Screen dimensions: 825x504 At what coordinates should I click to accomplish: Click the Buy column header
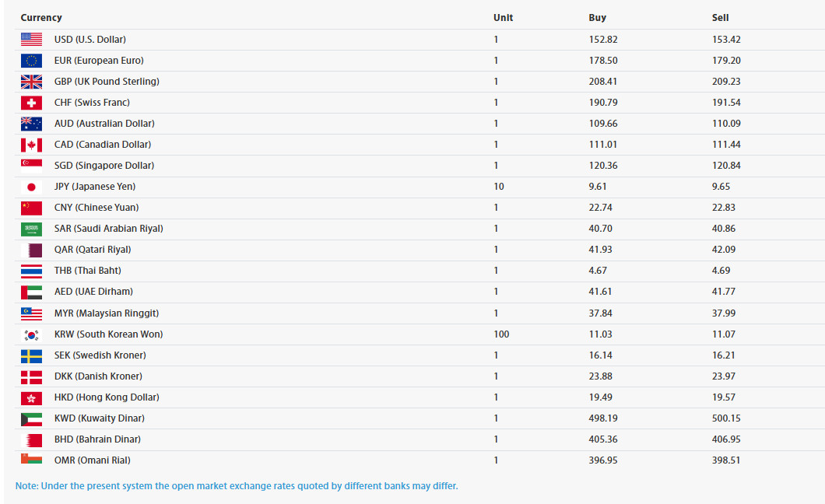pos(597,17)
